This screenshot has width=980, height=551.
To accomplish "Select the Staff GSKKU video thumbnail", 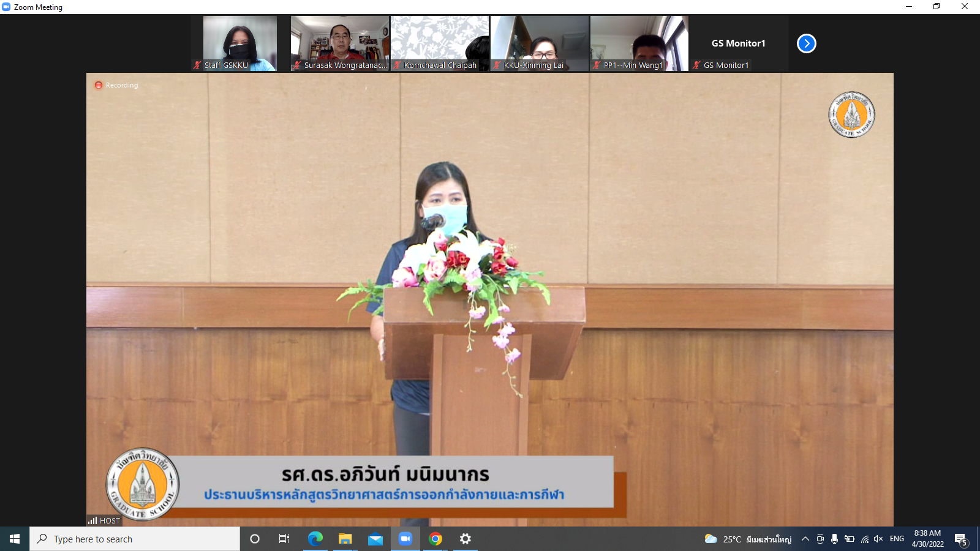I will click(x=239, y=43).
